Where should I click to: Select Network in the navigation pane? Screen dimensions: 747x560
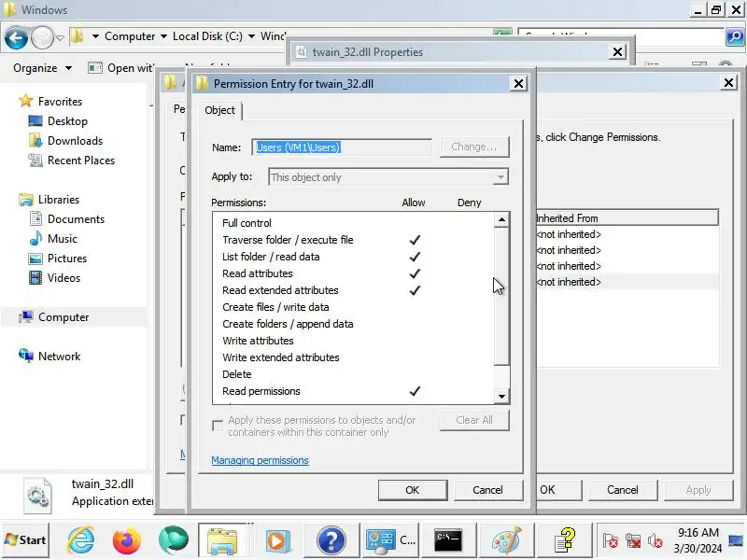tap(59, 356)
